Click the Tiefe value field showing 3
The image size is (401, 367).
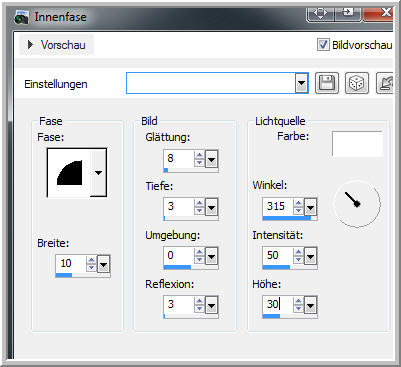(x=179, y=207)
